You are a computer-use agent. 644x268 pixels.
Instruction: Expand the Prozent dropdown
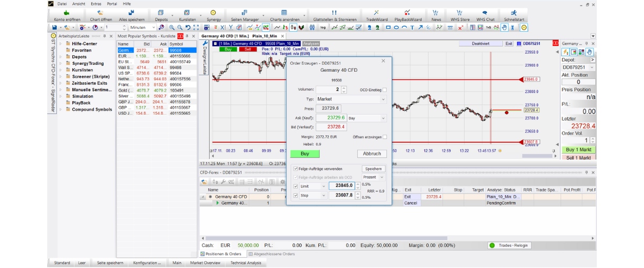(x=374, y=177)
